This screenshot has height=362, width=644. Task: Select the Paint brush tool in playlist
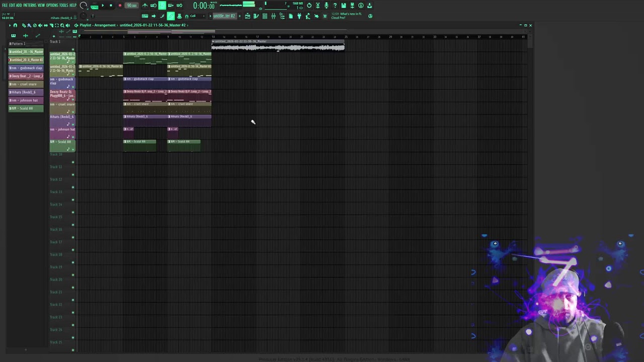pyautogui.click(x=29, y=25)
